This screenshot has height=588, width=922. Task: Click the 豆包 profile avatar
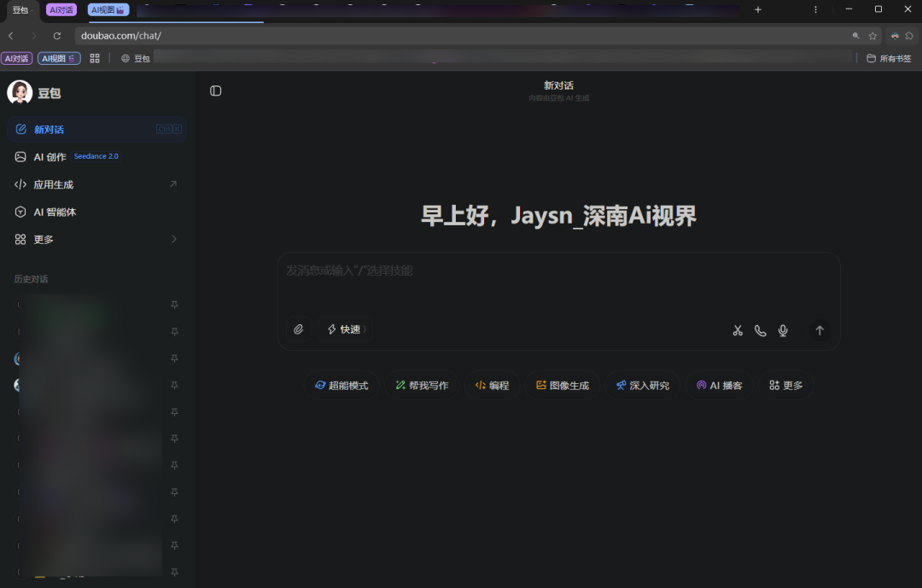[x=19, y=92]
